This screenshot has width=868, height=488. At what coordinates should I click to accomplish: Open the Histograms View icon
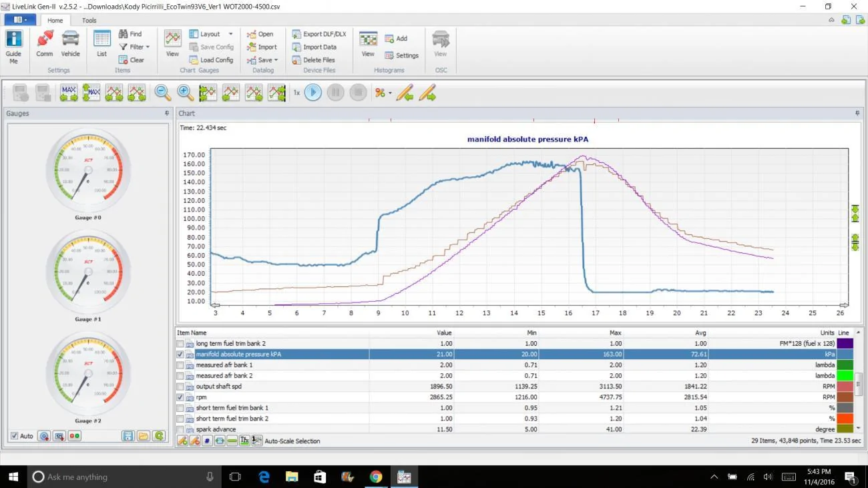click(368, 45)
